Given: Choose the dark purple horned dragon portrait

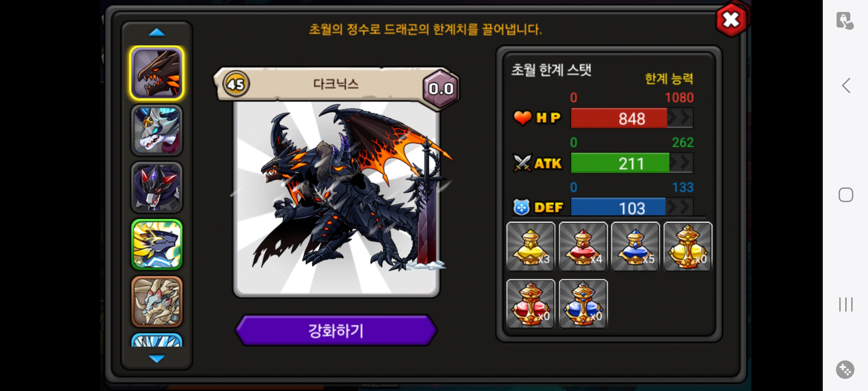Looking at the screenshot, I should click(157, 187).
